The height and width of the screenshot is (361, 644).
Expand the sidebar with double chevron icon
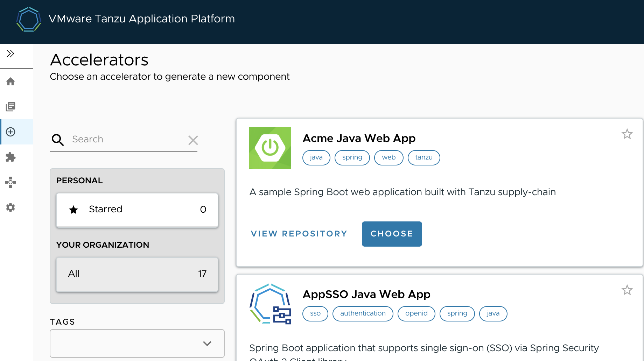(x=10, y=54)
